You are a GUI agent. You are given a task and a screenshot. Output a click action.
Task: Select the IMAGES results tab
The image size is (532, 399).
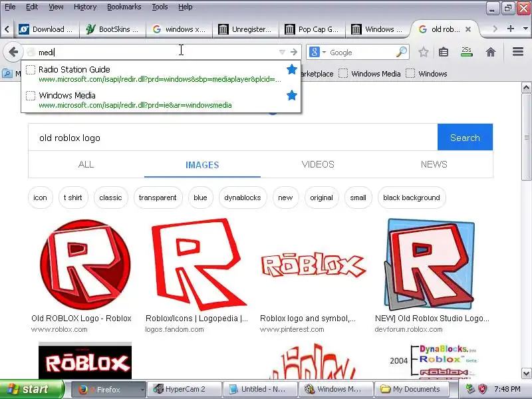coord(202,165)
